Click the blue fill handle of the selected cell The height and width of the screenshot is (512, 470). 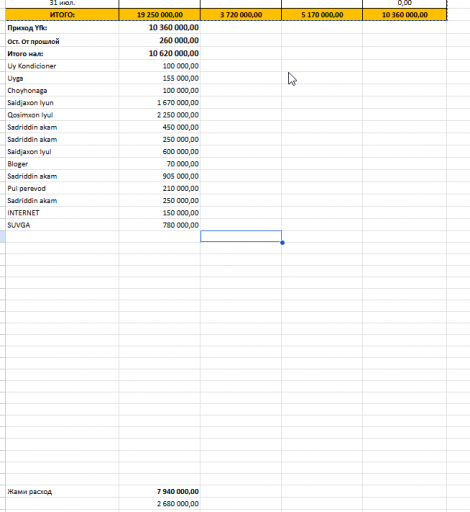point(282,243)
